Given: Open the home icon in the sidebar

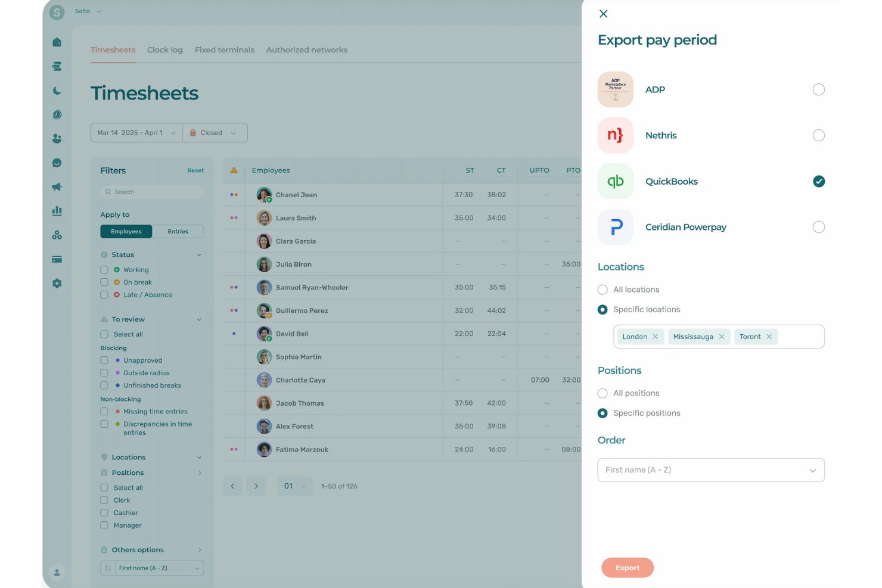Looking at the screenshot, I should point(57,42).
